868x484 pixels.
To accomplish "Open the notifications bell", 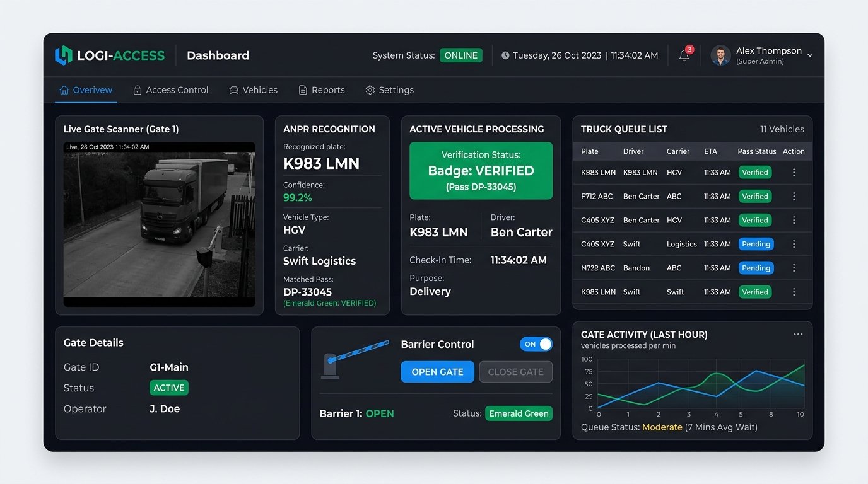I will pos(684,55).
